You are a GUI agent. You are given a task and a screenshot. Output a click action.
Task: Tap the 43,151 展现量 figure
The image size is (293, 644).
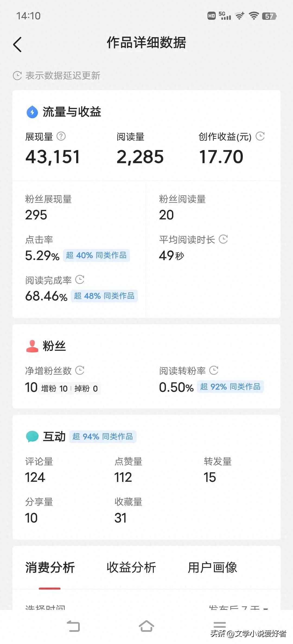pyautogui.click(x=53, y=157)
